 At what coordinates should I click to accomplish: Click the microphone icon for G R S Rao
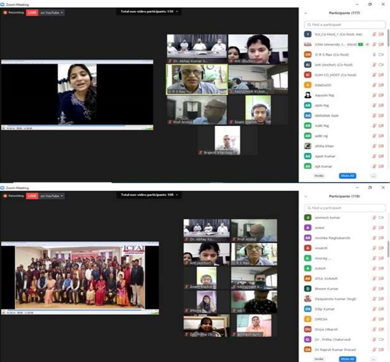pos(374,55)
